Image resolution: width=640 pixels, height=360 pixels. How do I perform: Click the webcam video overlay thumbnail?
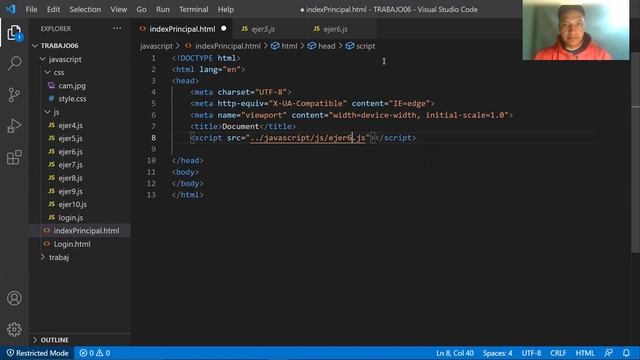576,30
